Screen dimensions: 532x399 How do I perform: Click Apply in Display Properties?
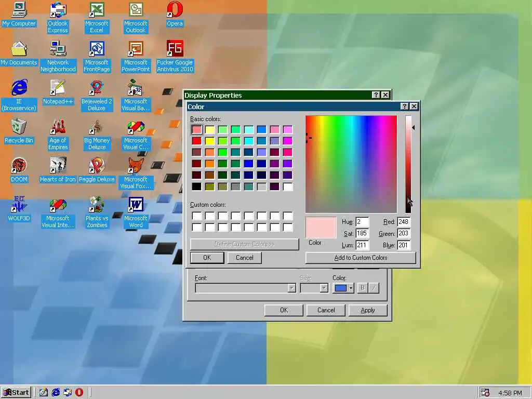(368, 310)
